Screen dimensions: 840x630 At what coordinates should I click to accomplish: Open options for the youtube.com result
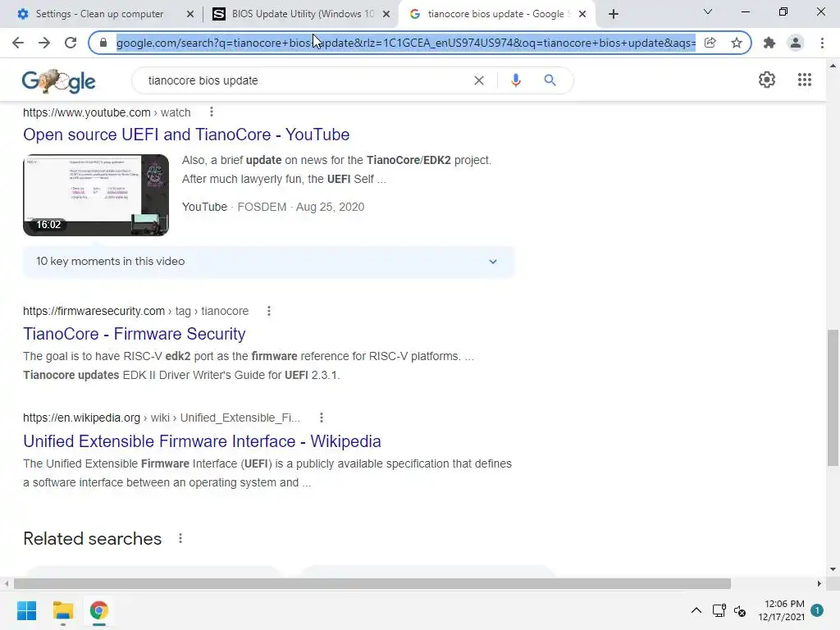pyautogui.click(x=212, y=112)
